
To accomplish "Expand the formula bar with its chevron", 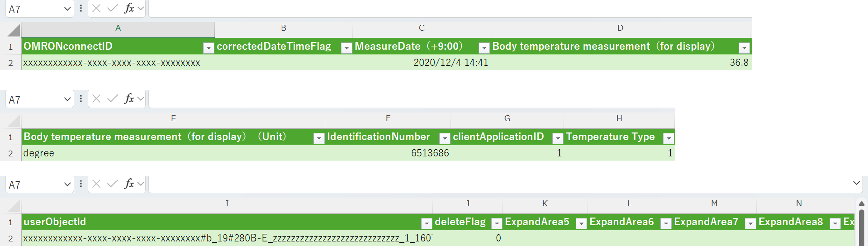I will (x=856, y=183).
